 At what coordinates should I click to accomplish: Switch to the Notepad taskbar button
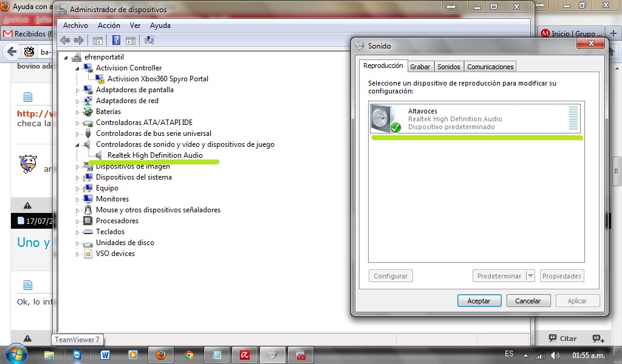point(217,355)
